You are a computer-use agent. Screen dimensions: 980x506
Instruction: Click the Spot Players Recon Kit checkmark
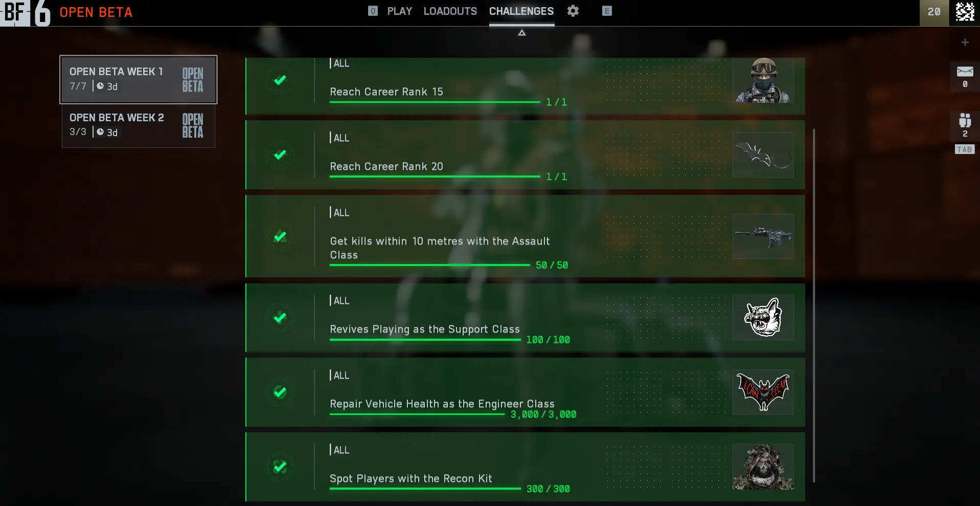[280, 467]
